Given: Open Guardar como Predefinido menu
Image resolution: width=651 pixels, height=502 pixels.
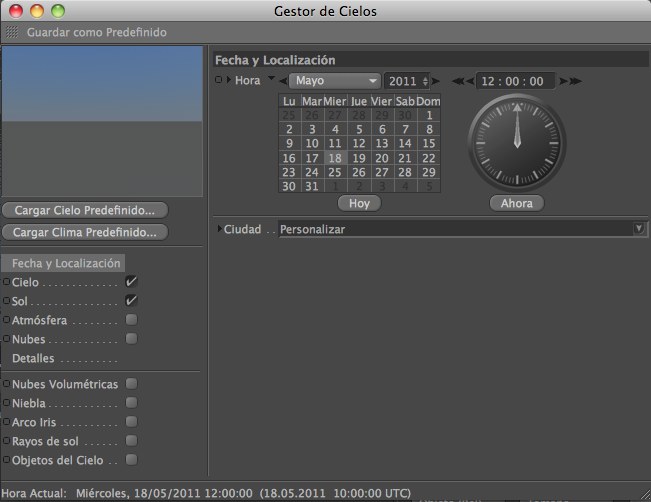Looking at the screenshot, I should (x=96, y=32).
